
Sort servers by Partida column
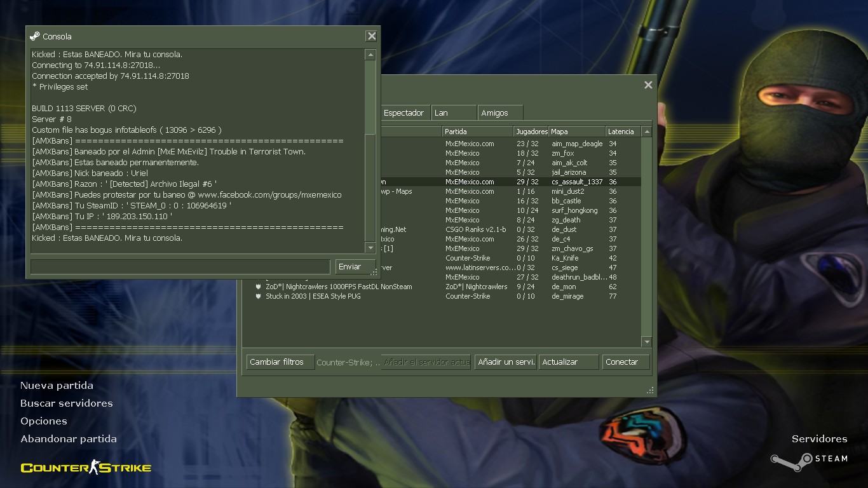(478, 132)
